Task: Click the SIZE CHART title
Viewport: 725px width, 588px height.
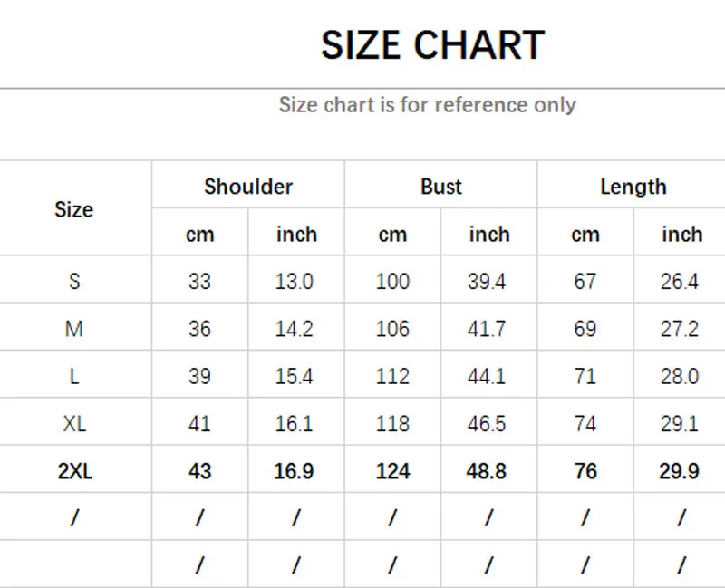Action: pyautogui.click(x=433, y=44)
